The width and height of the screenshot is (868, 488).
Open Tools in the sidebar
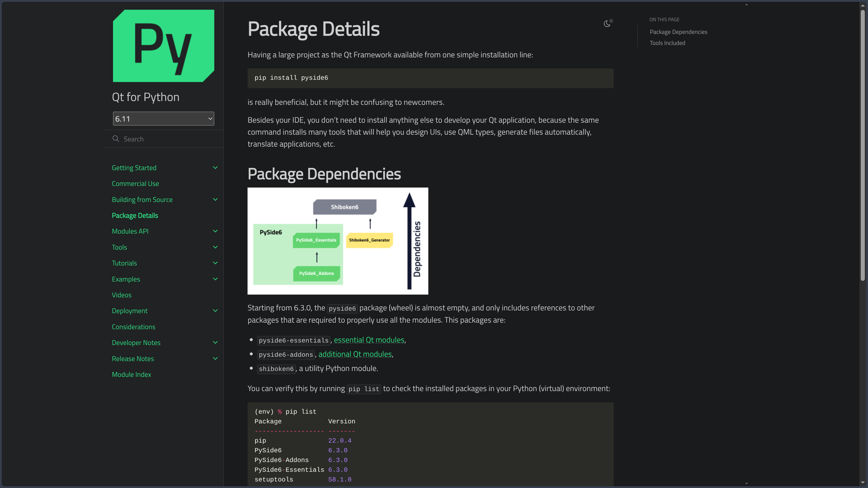pyautogui.click(x=119, y=247)
